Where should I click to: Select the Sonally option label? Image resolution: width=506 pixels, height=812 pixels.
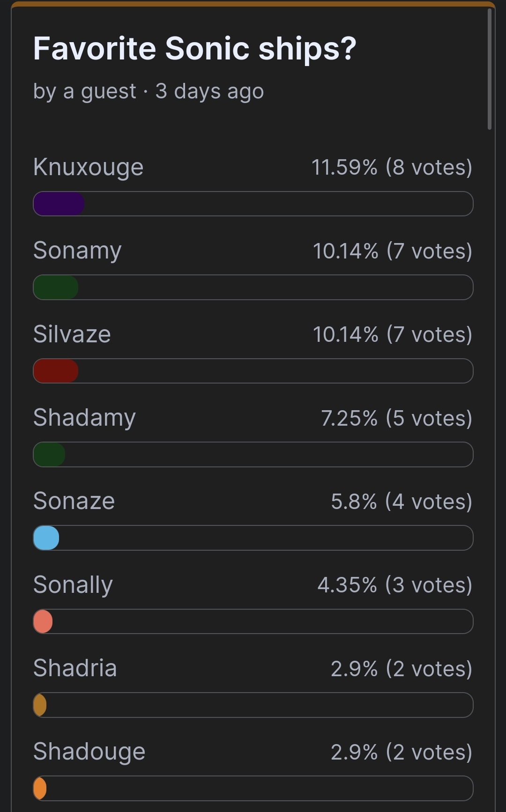[73, 585]
